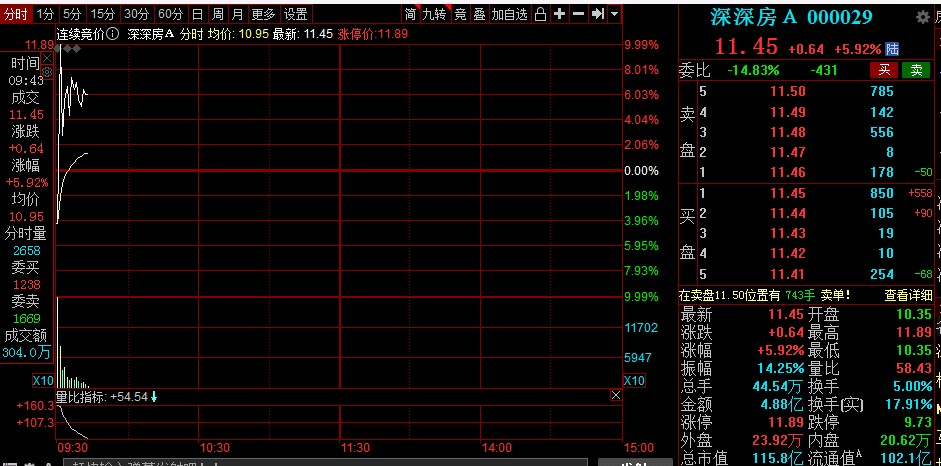Click the info icon beside 连续竞价
Screen dimensions: 941x466
coord(114,34)
